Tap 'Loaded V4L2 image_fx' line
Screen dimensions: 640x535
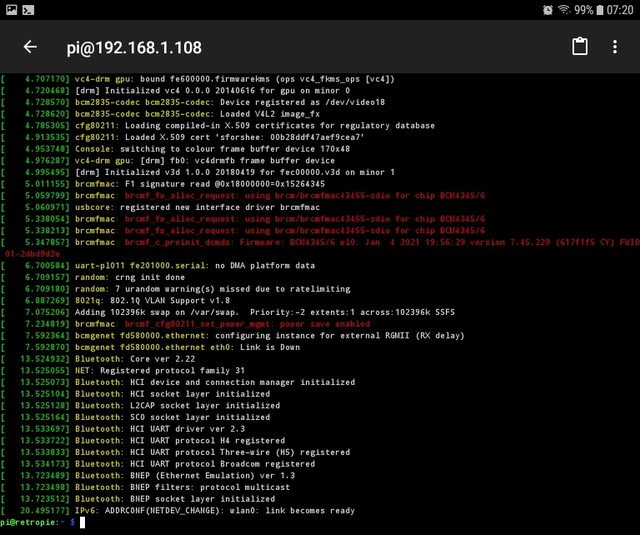160,114
